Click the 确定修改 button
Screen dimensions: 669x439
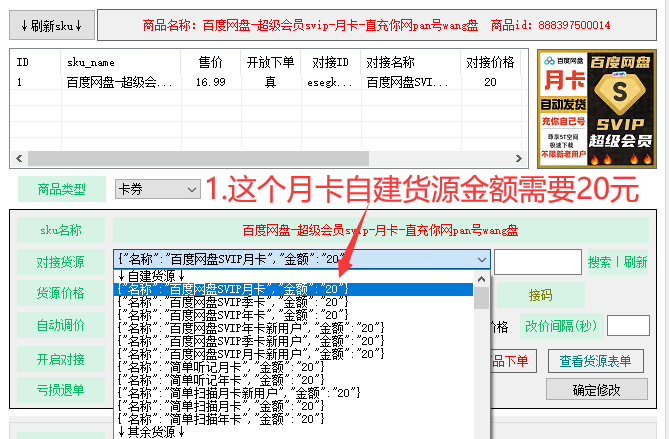596,390
